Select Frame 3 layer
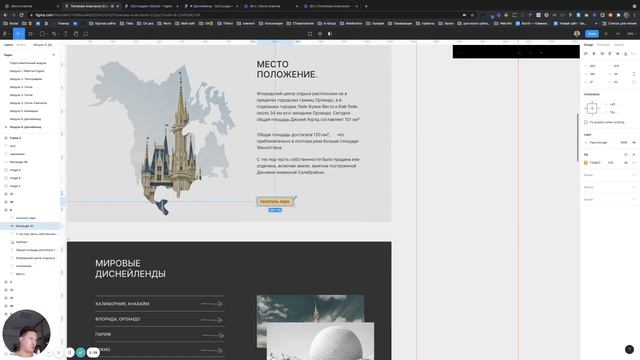This screenshot has height=360, width=640. click(15, 138)
